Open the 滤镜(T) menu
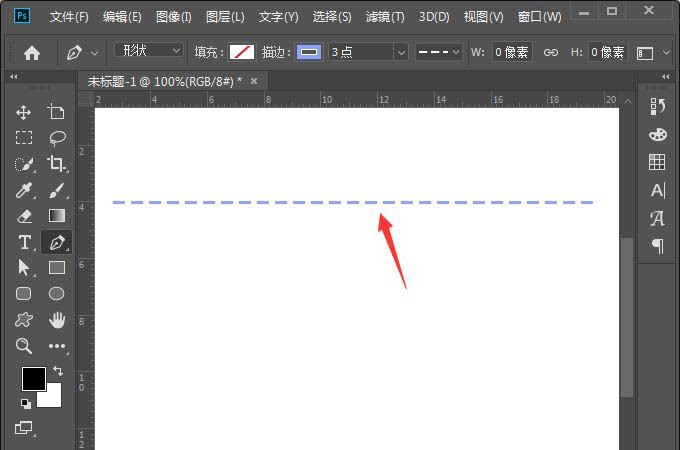The height and width of the screenshot is (450, 680). (x=385, y=17)
